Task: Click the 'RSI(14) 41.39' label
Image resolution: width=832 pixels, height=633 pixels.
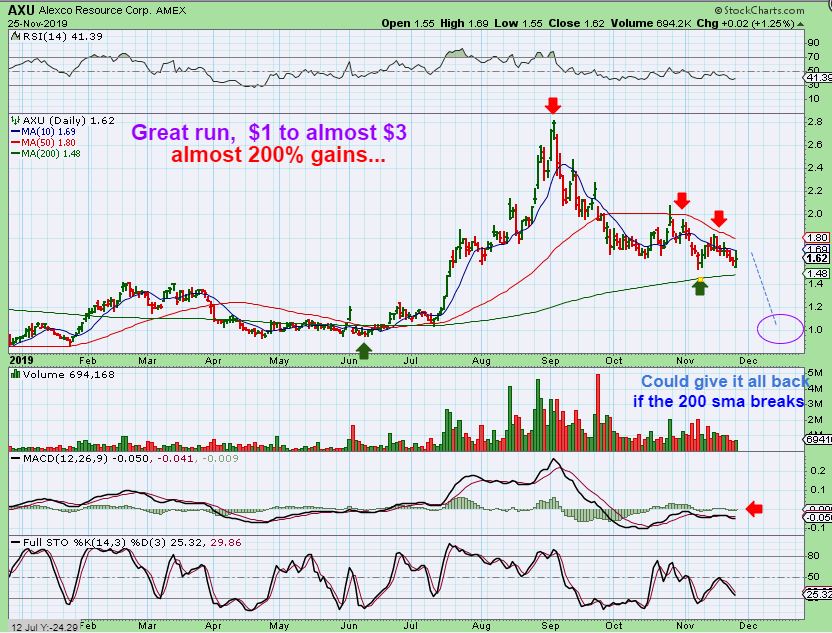Action: 62,37
